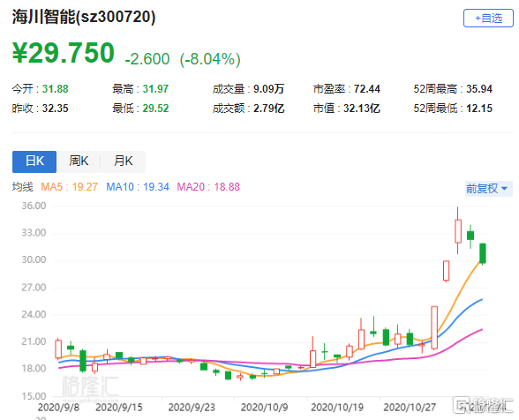Click the highest red candlestick near 36.00
Screen dimensions: 519x420
(458, 230)
